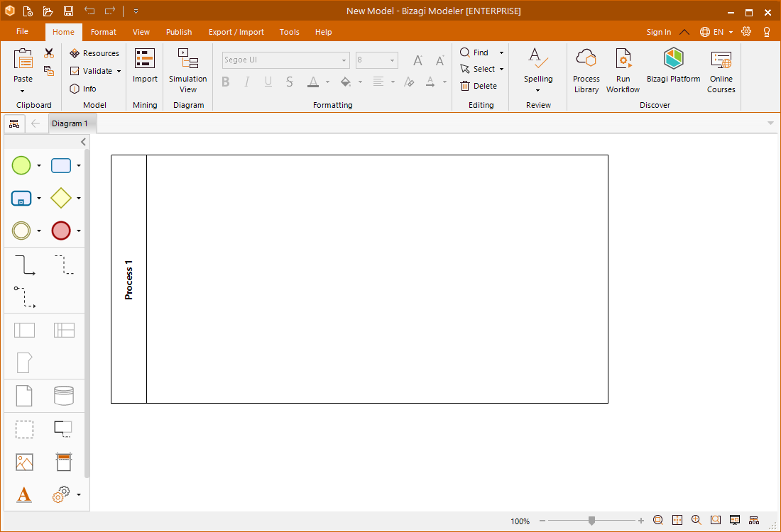Toggle Bold formatting
The height and width of the screenshot is (532, 781).
(x=226, y=82)
